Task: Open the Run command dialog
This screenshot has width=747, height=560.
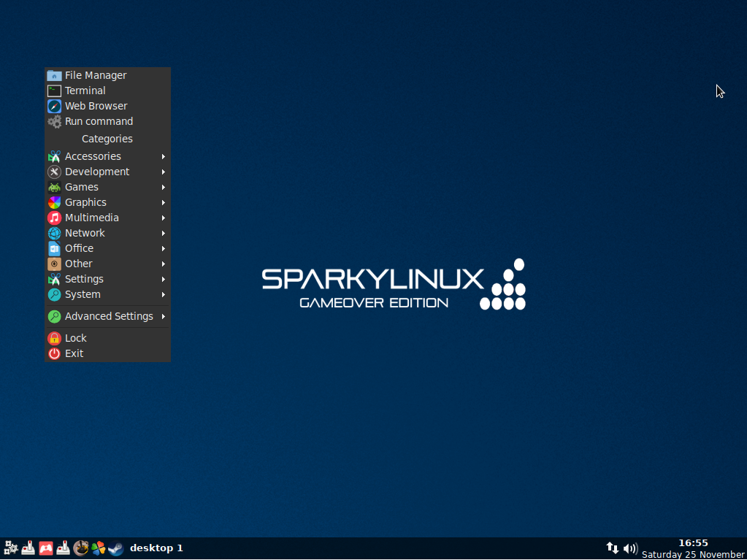Action: point(99,121)
